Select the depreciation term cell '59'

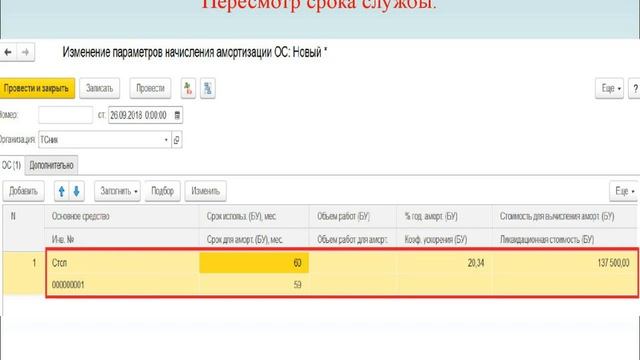tap(254, 284)
